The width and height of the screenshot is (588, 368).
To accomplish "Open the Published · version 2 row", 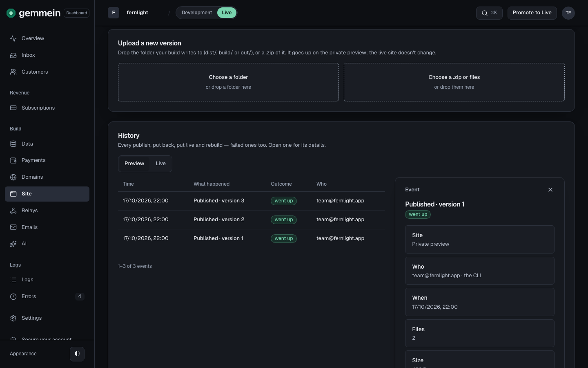I will click(252, 220).
